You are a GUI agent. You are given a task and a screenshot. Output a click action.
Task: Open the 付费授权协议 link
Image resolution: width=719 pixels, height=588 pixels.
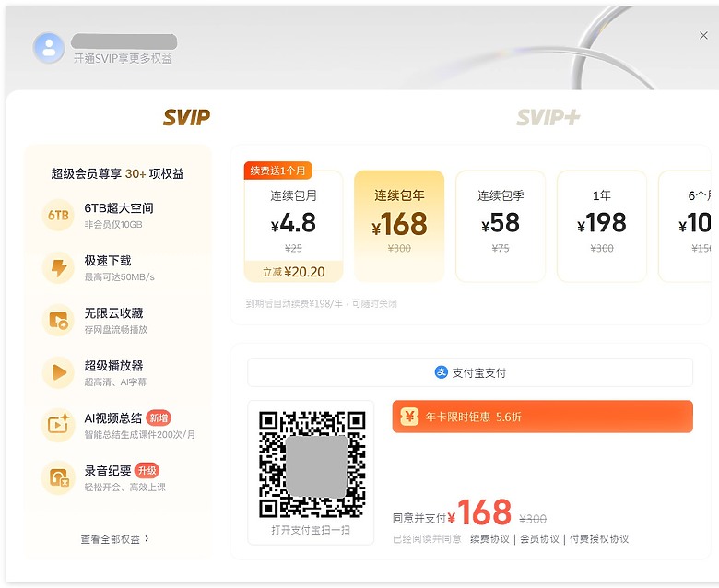tap(599, 539)
